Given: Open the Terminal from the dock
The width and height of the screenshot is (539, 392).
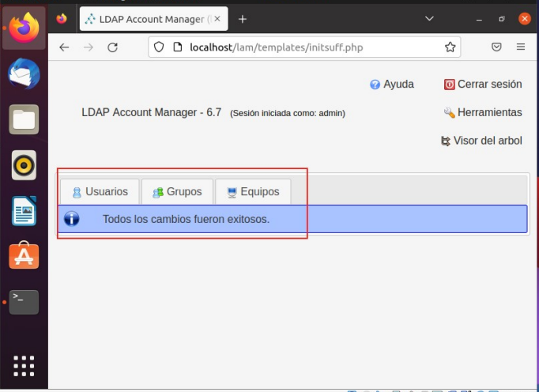Looking at the screenshot, I should (x=24, y=302).
